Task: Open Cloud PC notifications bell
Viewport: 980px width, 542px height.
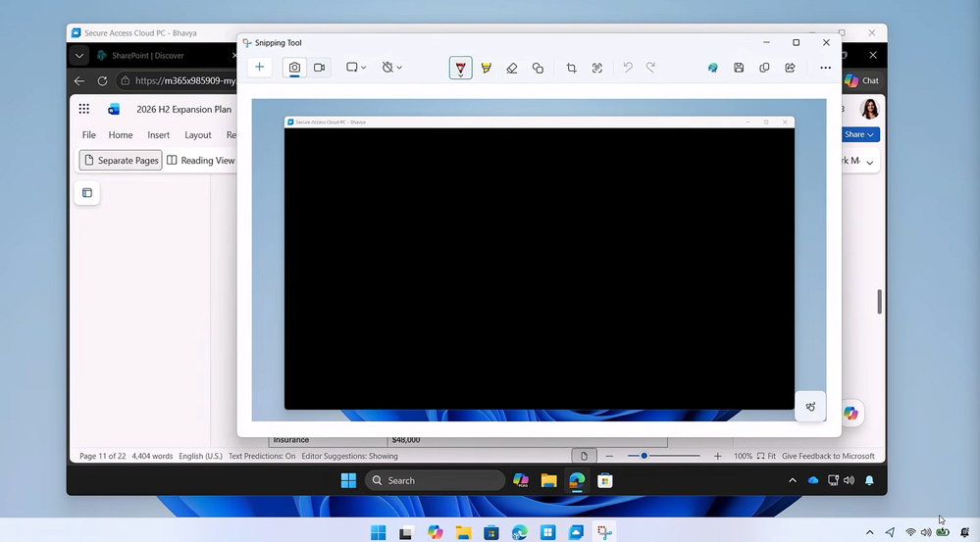Action: click(x=869, y=480)
